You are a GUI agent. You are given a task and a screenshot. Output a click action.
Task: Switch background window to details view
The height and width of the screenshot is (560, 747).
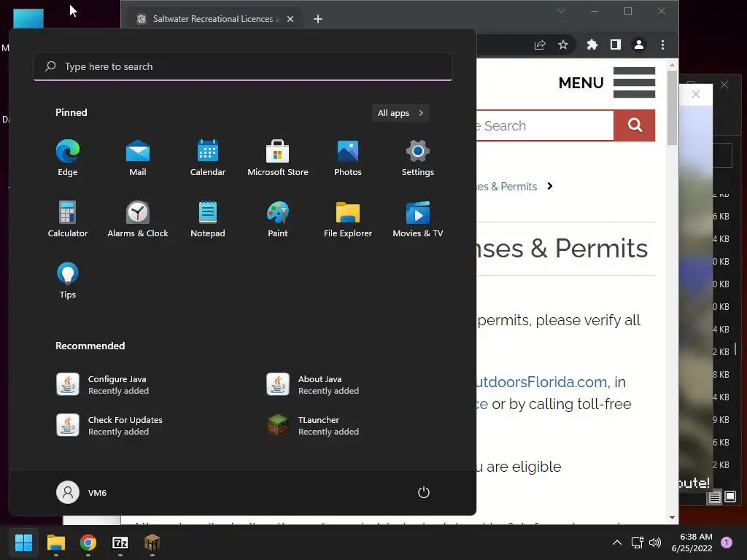click(x=715, y=497)
